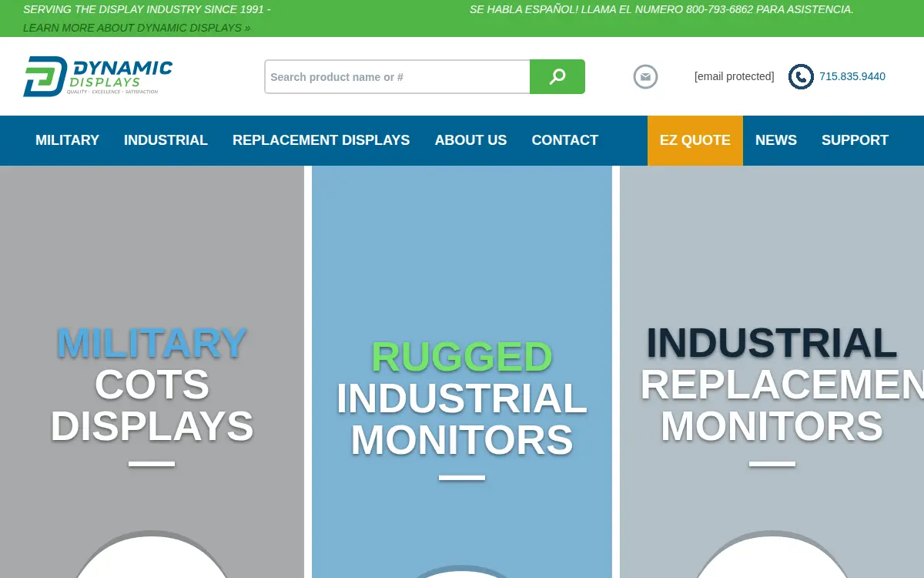924x578 pixels.
Task: Open the Military COTS Displays panel
Action: pos(152,371)
